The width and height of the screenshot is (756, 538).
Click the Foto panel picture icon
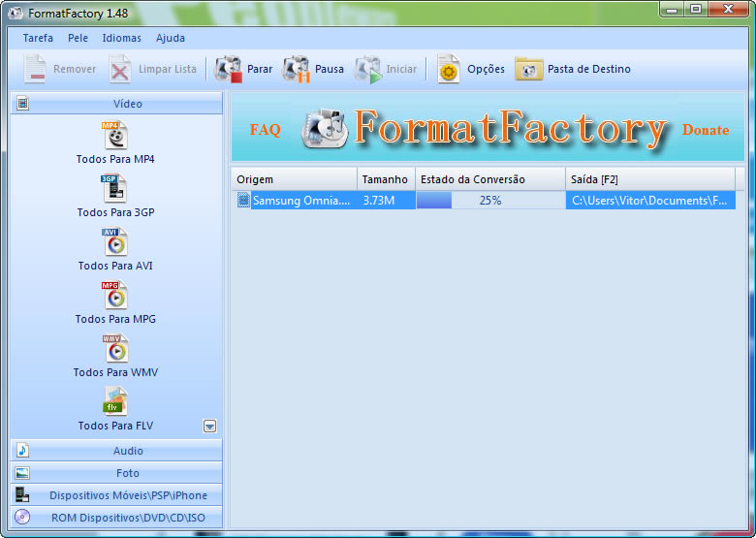tap(22, 473)
